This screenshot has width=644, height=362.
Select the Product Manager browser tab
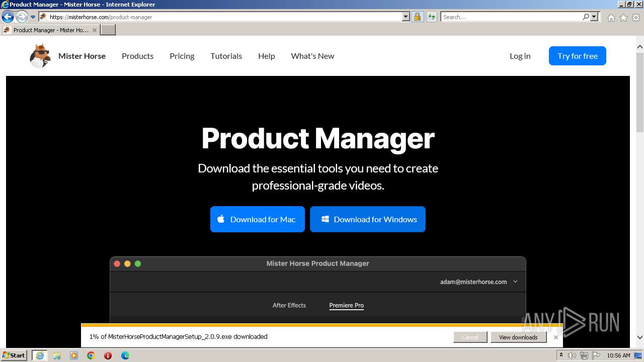coord(50,30)
